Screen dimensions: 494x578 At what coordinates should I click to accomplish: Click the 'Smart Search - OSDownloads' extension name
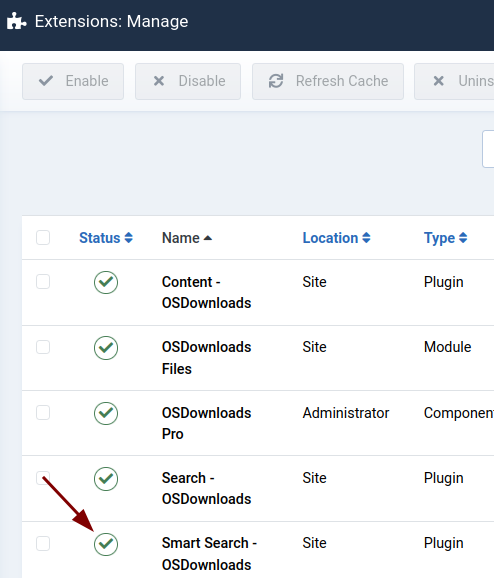[209, 554]
